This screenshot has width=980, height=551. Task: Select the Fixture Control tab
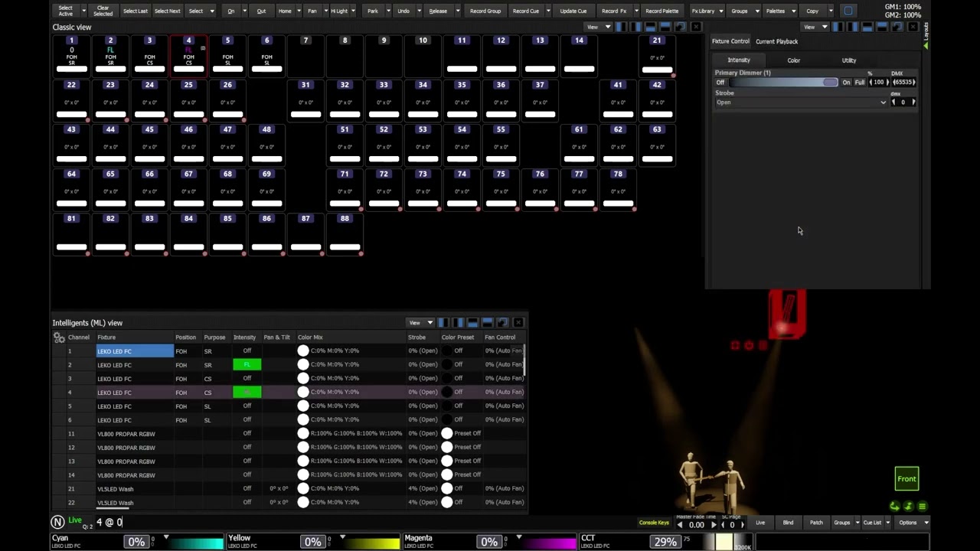point(730,41)
